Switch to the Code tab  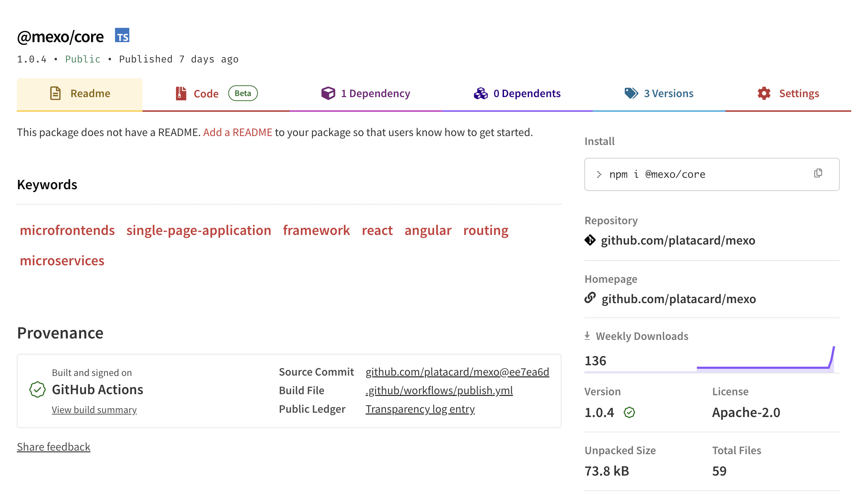pos(206,93)
